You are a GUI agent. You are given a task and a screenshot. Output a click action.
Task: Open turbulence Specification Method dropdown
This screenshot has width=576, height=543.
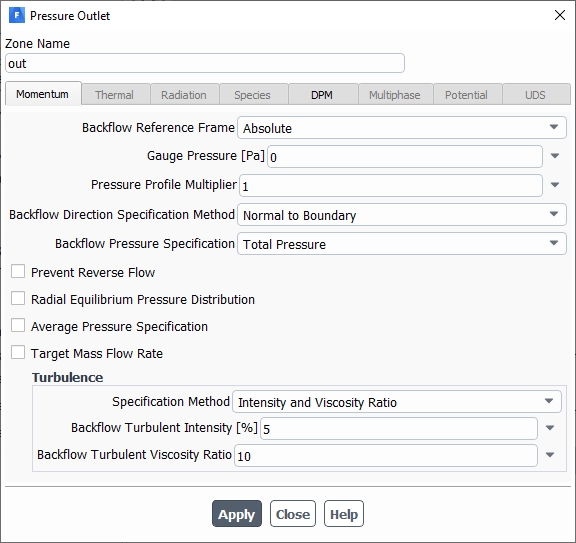(x=397, y=402)
